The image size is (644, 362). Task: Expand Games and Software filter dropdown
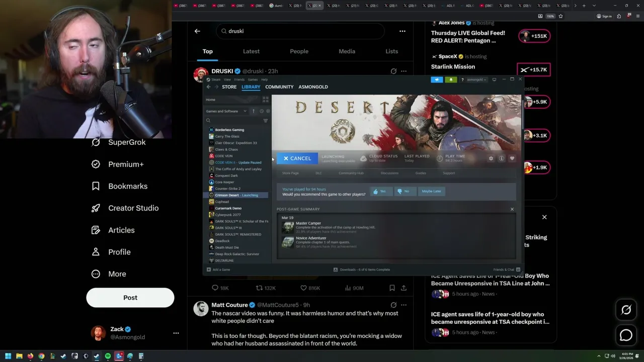(x=226, y=111)
